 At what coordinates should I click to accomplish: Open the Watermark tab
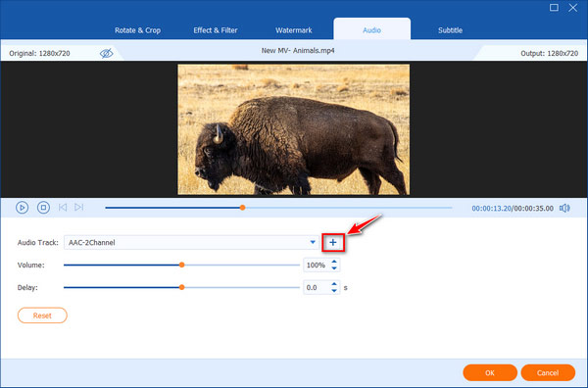[294, 30]
